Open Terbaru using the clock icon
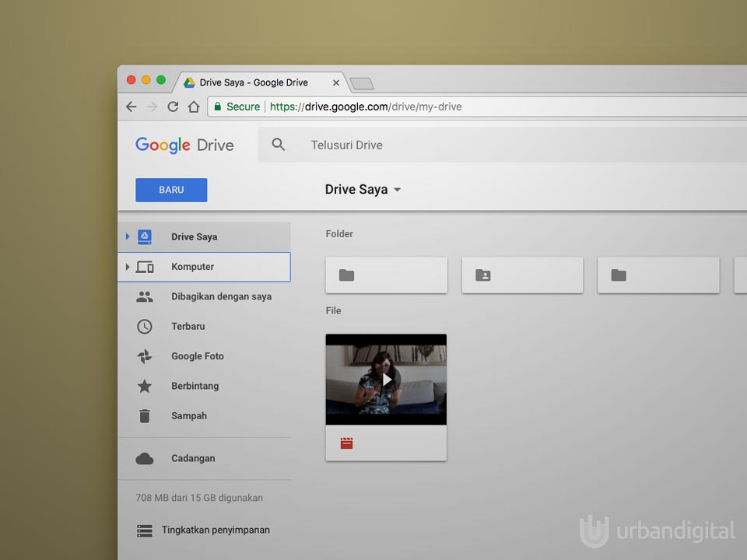Screen dimensions: 747x560 pyautogui.click(x=145, y=327)
